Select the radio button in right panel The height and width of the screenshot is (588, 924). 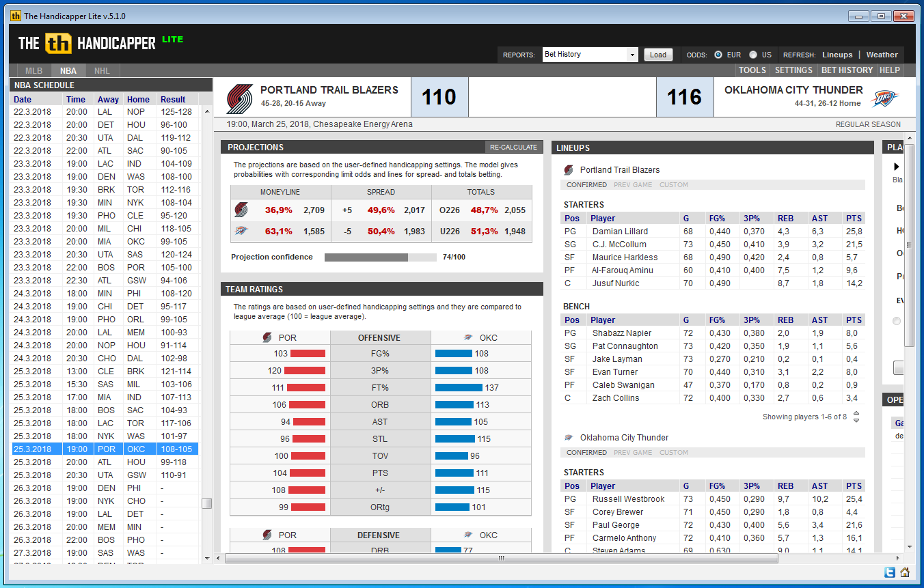pyautogui.click(x=897, y=321)
